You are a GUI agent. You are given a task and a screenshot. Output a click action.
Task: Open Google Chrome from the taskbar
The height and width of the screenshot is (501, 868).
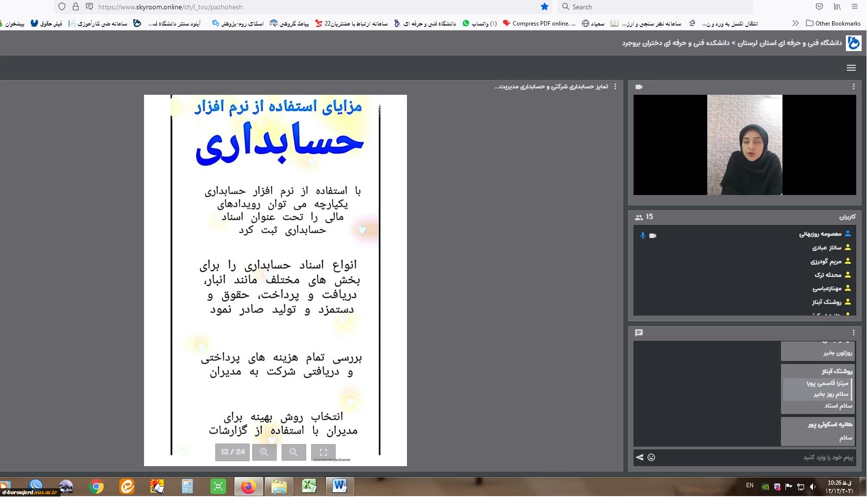click(x=96, y=487)
